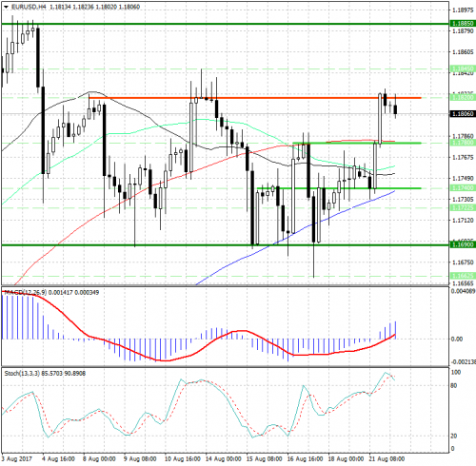This screenshot has width=476, height=466.
Task: Click the 16 Aug 16:00 time label
Action: click(x=305, y=459)
